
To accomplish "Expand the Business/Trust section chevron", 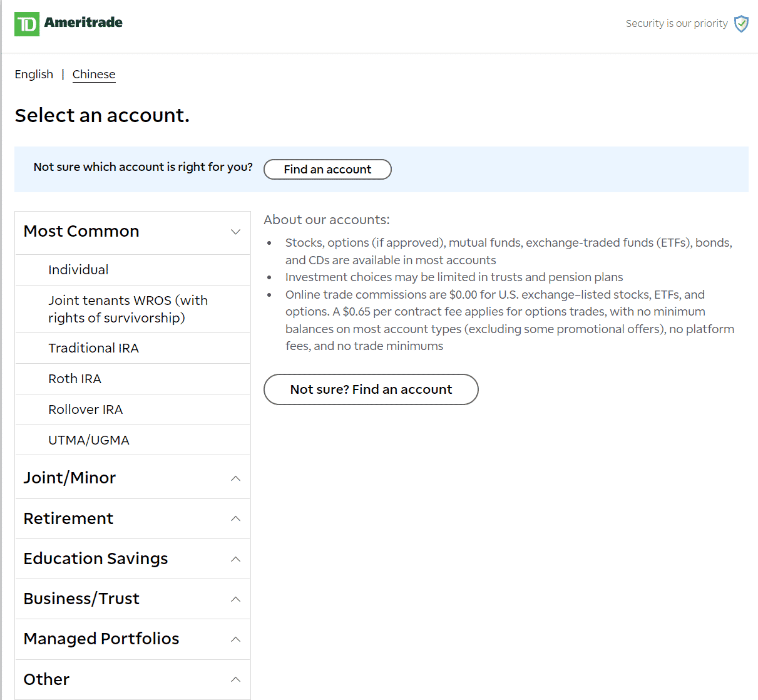I will (x=235, y=599).
